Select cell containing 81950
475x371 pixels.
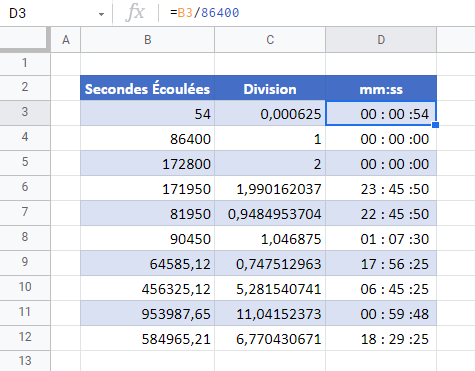pyautogui.click(x=147, y=213)
